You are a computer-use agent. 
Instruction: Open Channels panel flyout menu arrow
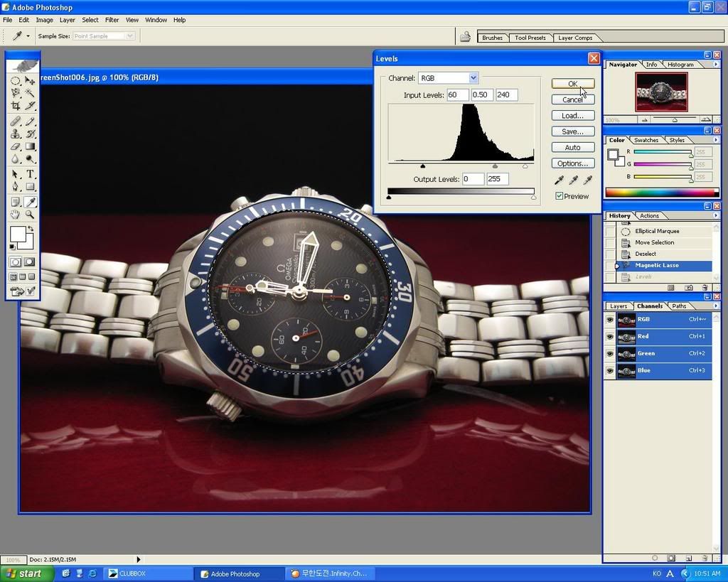pyautogui.click(x=715, y=306)
